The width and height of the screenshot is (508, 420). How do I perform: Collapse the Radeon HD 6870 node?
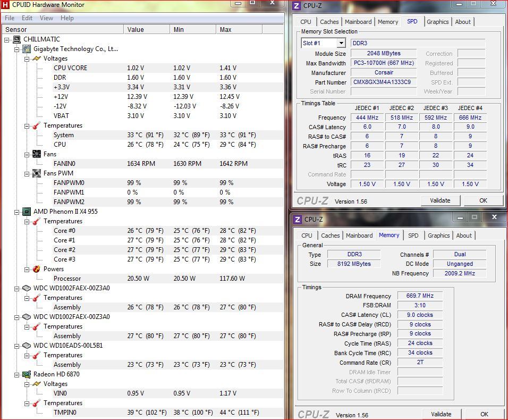(x=17, y=375)
